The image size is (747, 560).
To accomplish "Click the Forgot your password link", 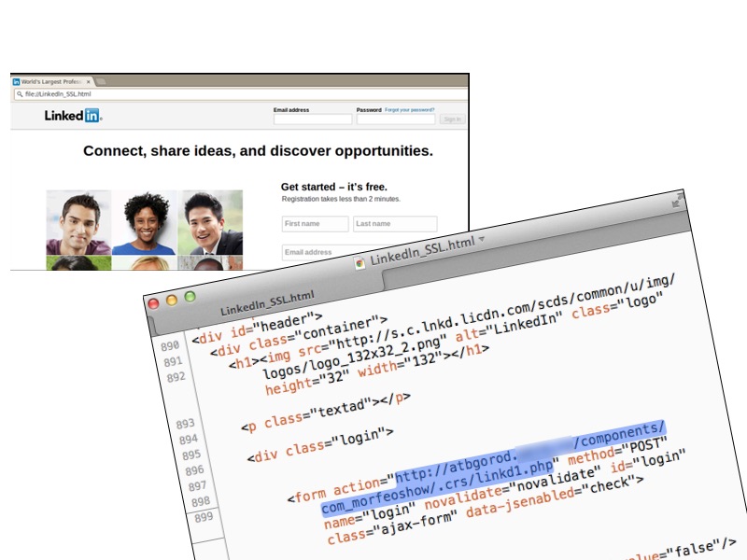I will tap(410, 110).
